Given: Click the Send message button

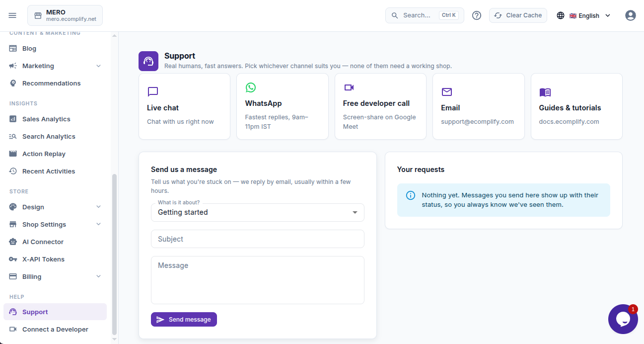Looking at the screenshot, I should point(184,320).
